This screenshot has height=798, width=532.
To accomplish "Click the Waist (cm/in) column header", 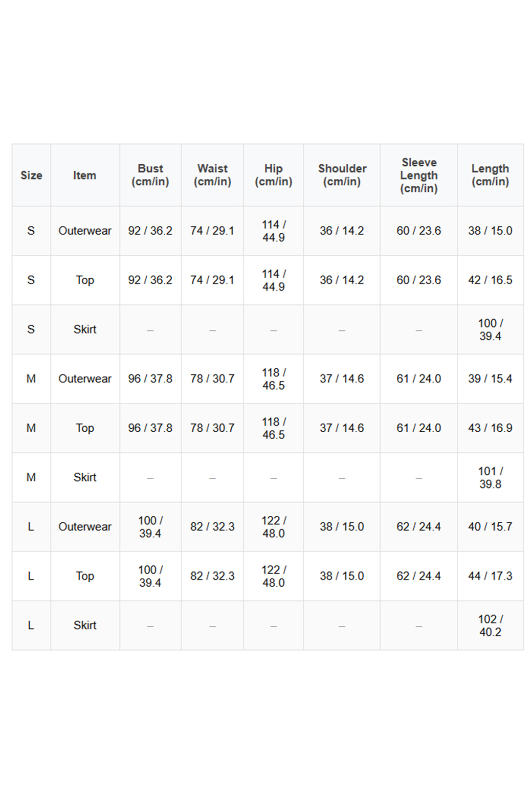I will coord(212,175).
